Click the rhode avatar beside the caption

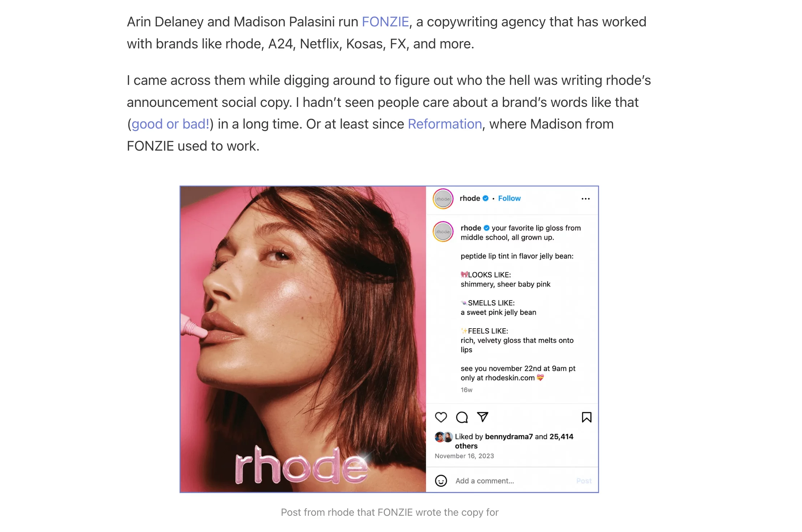443,232
